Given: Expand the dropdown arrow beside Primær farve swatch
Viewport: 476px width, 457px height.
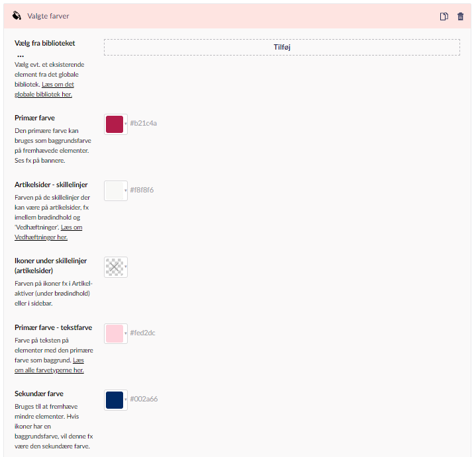Looking at the screenshot, I should point(126,124).
